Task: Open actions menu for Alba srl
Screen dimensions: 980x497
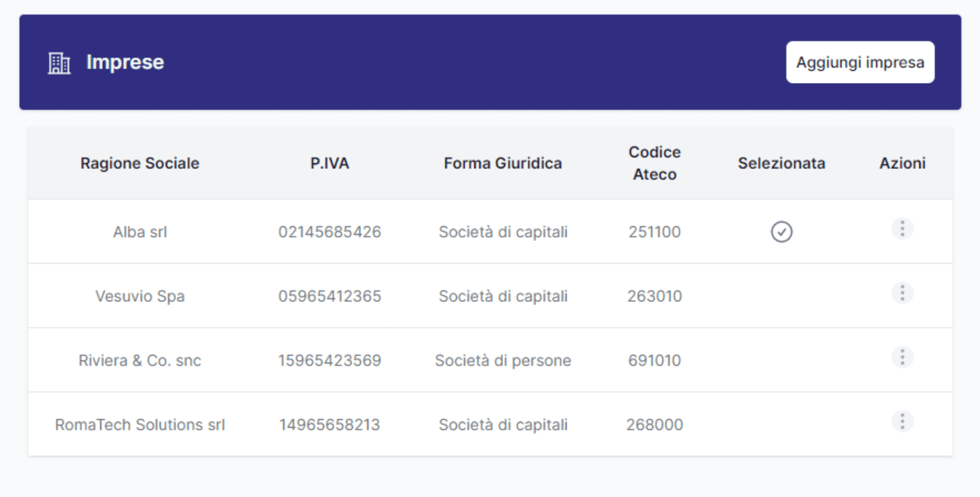Action: 902,229
